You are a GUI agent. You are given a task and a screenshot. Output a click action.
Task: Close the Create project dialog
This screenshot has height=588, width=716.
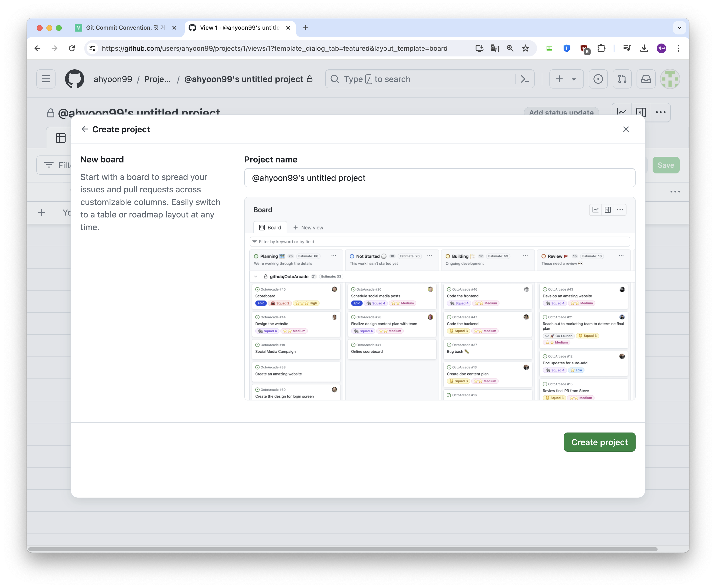626,129
